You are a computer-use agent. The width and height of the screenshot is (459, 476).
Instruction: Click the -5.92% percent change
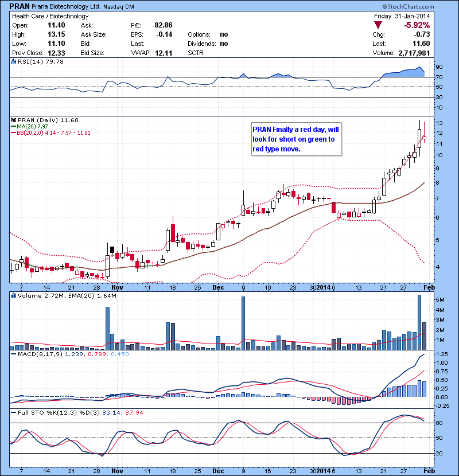417,25
